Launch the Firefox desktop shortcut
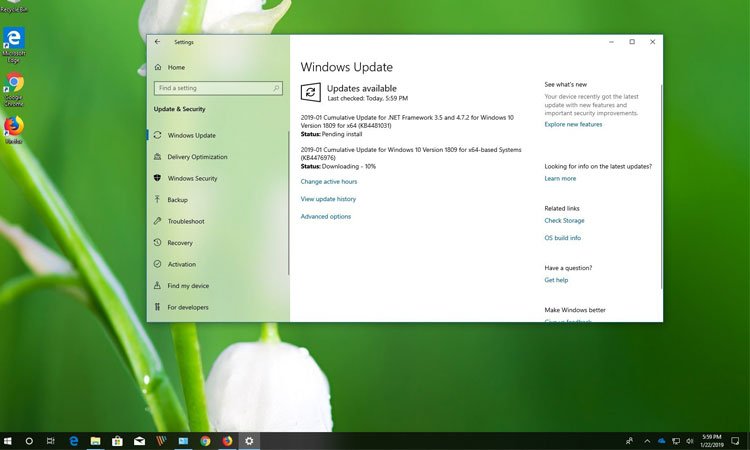 click(14, 128)
